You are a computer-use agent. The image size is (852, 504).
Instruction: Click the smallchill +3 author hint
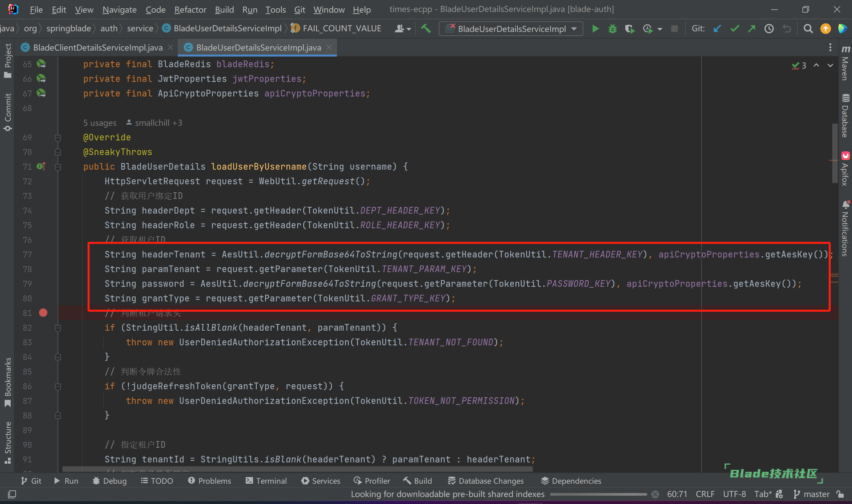tap(154, 123)
